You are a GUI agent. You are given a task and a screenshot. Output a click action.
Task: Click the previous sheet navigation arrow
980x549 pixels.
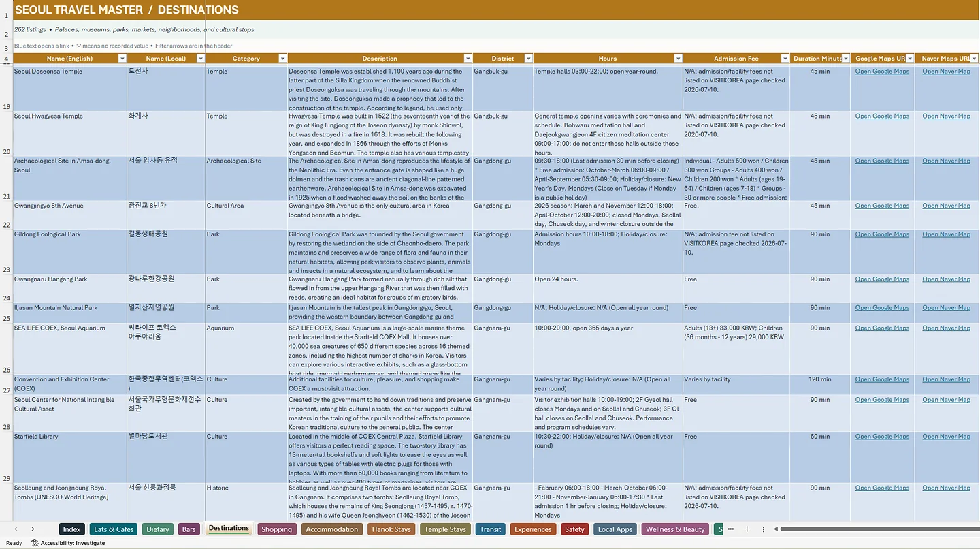click(16, 529)
